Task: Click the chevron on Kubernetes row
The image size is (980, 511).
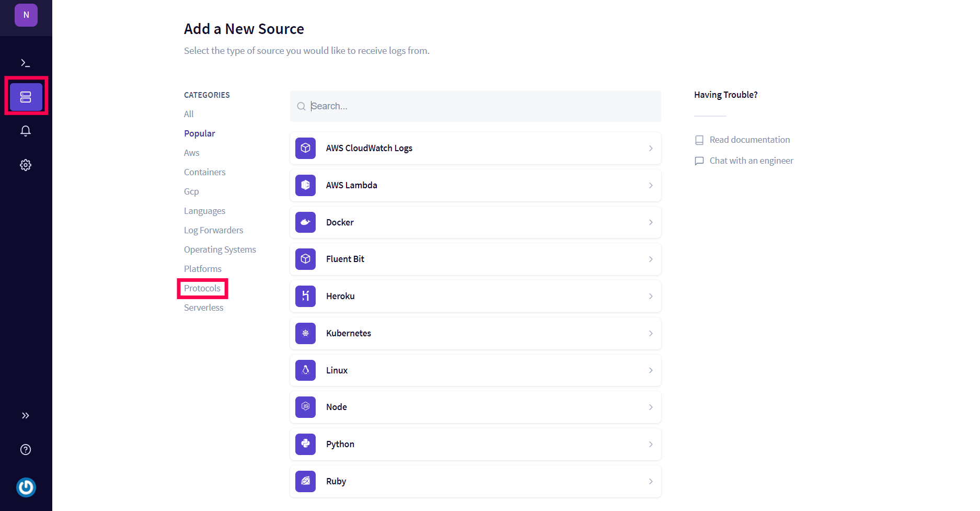Action: 651,333
